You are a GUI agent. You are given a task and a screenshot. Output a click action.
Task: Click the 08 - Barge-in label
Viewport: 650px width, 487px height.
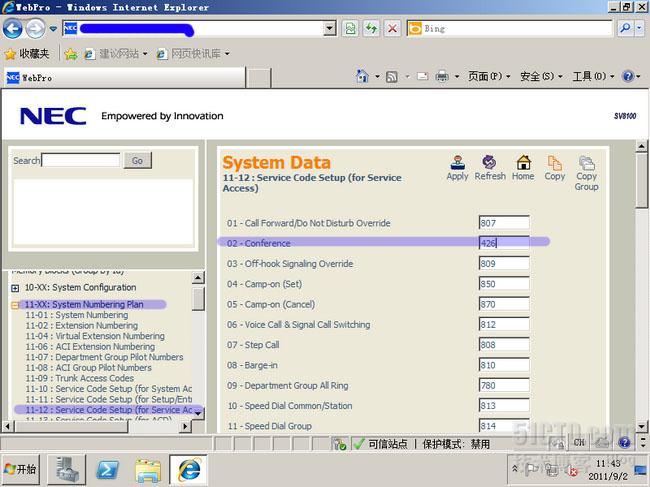click(252, 365)
